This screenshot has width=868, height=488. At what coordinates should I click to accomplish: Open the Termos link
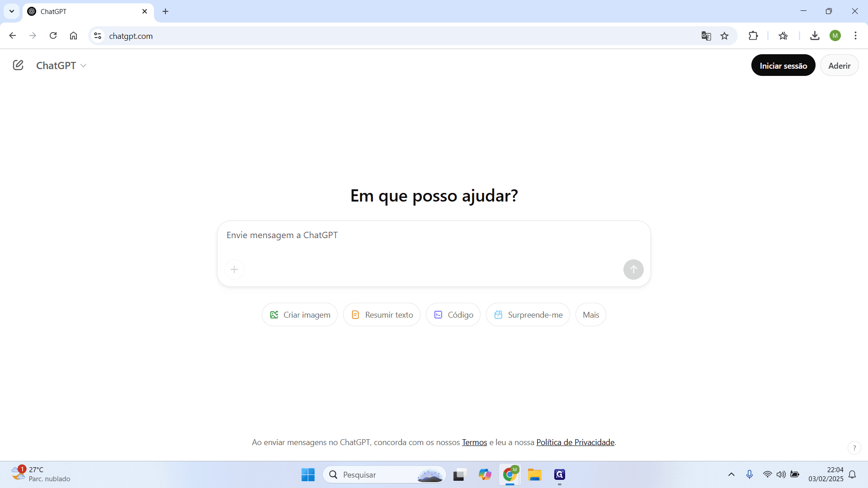[474, 442]
